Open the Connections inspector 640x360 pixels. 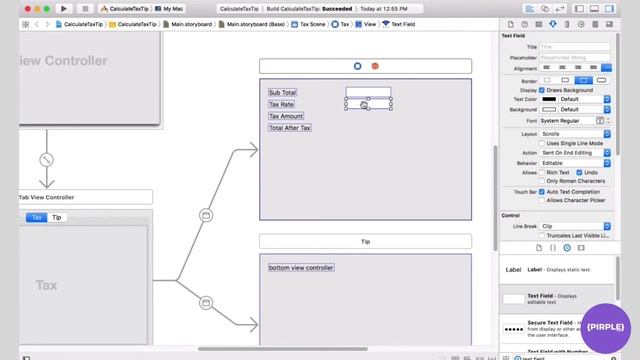[581, 24]
